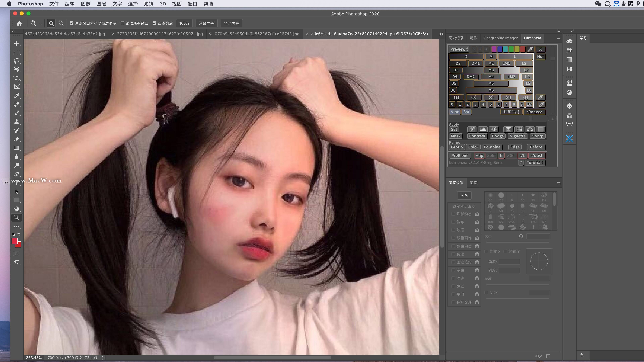Select the Move tool
644x362 pixels.
pyautogui.click(x=17, y=43)
